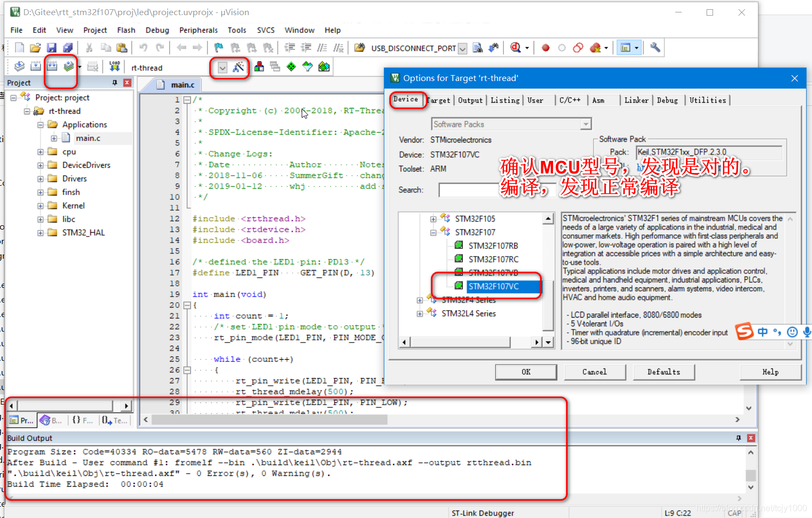Click the Rebuild all target files icon

tap(52, 66)
